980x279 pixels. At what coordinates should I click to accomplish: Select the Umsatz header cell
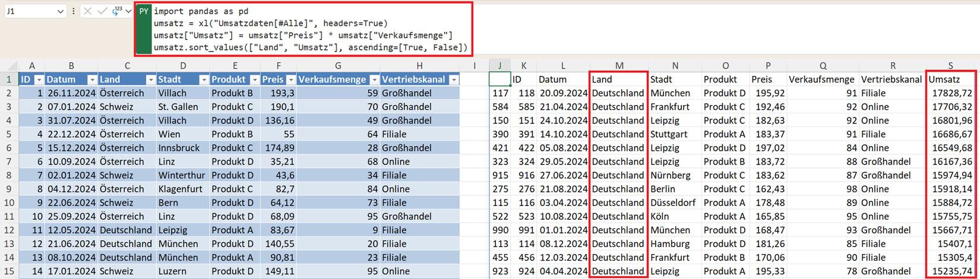click(x=950, y=80)
